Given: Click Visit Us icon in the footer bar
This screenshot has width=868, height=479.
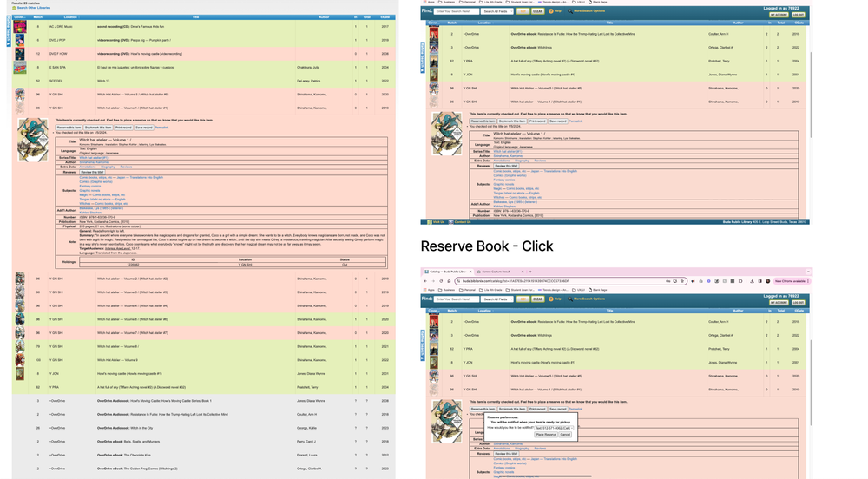Looking at the screenshot, I should point(430,222).
